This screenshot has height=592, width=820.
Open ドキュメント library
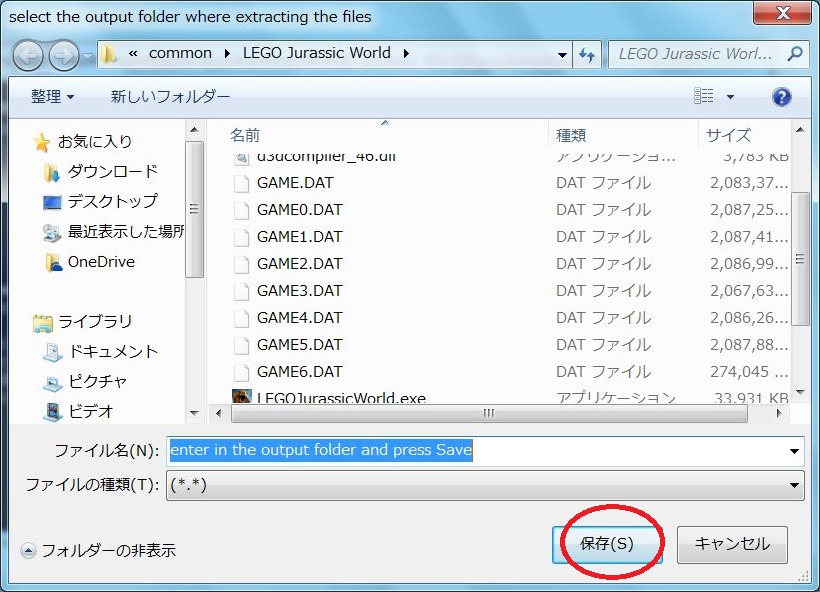[x=113, y=351]
